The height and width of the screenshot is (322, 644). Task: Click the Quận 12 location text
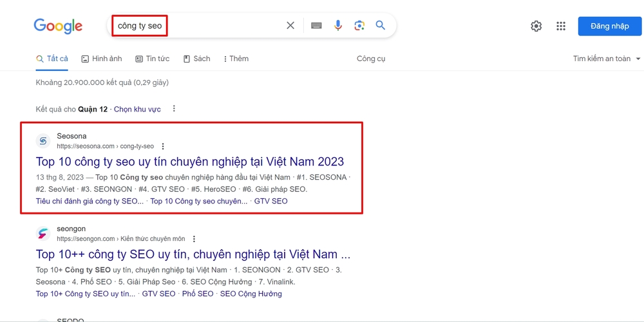(93, 109)
